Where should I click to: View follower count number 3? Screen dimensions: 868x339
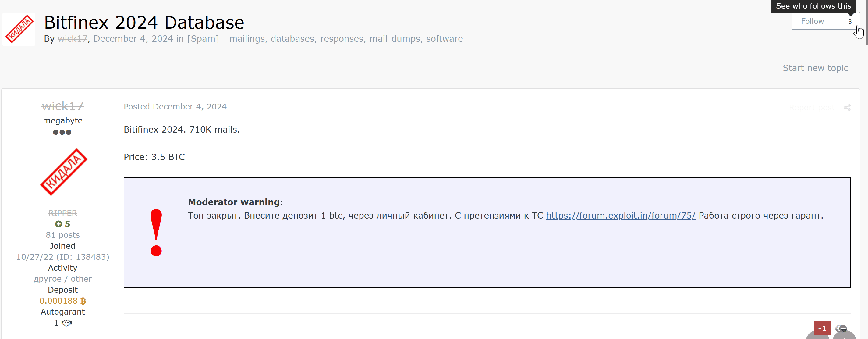click(849, 22)
